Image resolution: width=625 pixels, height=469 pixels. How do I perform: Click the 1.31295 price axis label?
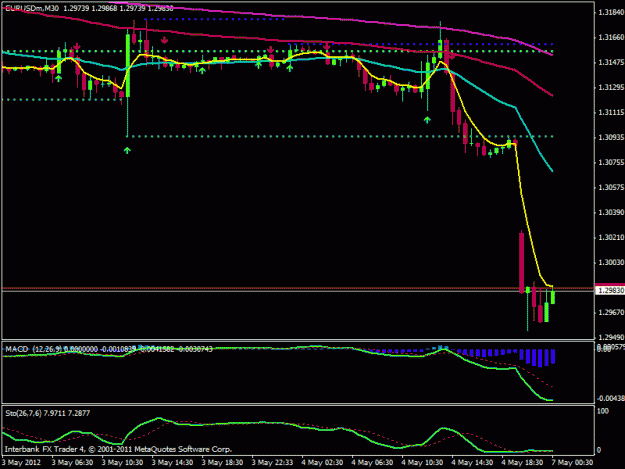pyautogui.click(x=611, y=87)
